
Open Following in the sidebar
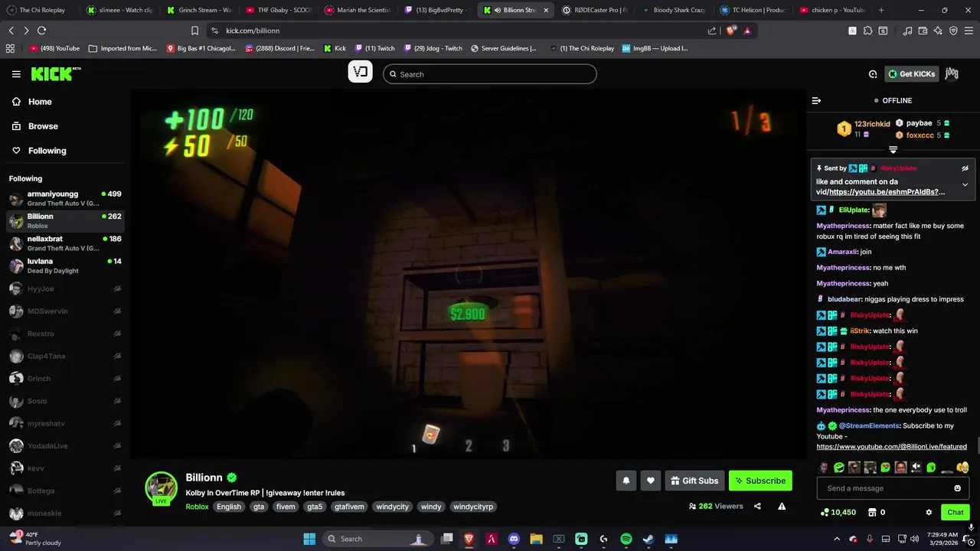(47, 151)
